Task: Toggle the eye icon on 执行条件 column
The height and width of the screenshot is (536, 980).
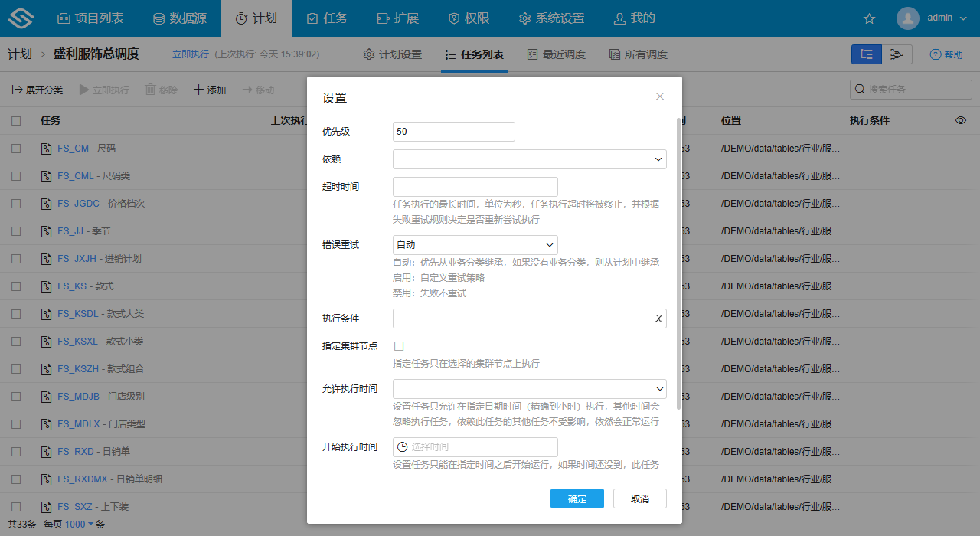Action: point(962,120)
